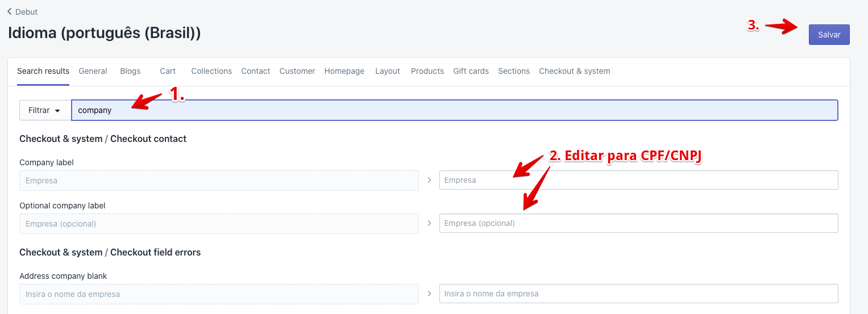Select the Products tab

(x=427, y=71)
